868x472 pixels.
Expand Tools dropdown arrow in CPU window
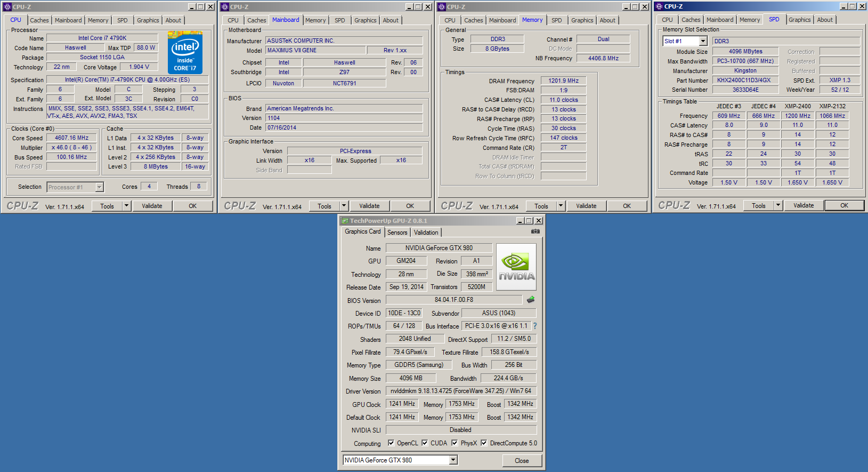(x=126, y=206)
